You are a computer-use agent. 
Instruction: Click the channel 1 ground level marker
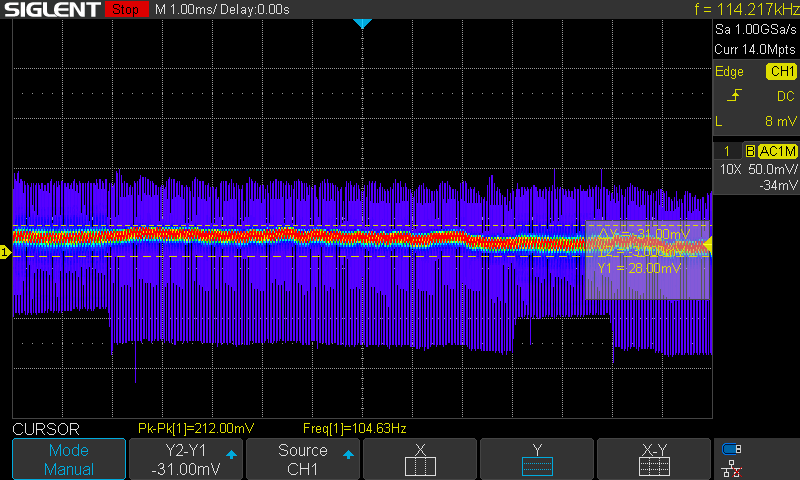(x=5, y=253)
